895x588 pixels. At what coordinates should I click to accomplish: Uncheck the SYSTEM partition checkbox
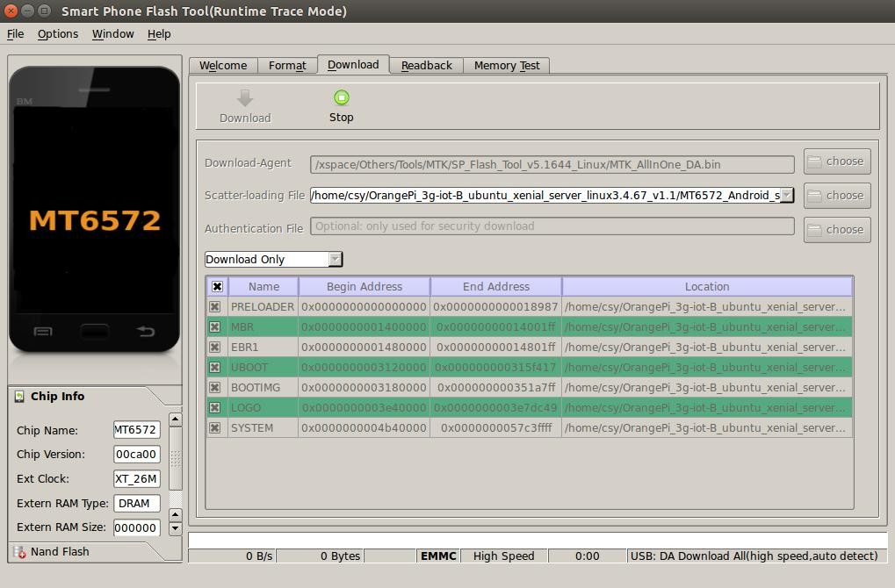[214, 427]
